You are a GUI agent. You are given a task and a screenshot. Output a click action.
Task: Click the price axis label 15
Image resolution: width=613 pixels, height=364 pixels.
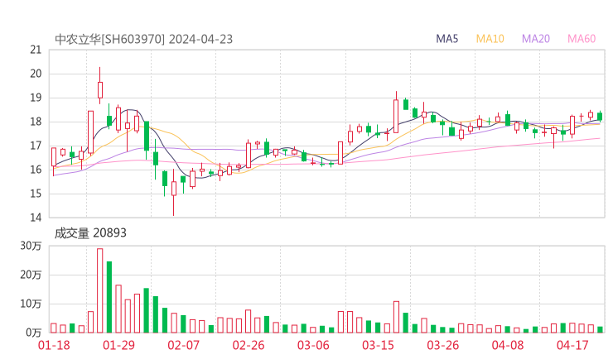36,194
